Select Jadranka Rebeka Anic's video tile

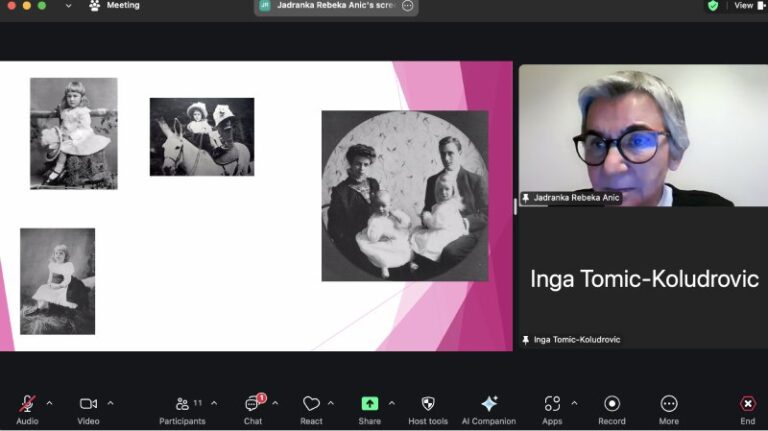pos(642,135)
